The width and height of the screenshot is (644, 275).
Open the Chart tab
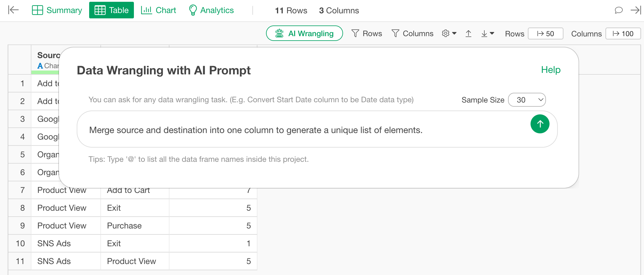pos(158,10)
